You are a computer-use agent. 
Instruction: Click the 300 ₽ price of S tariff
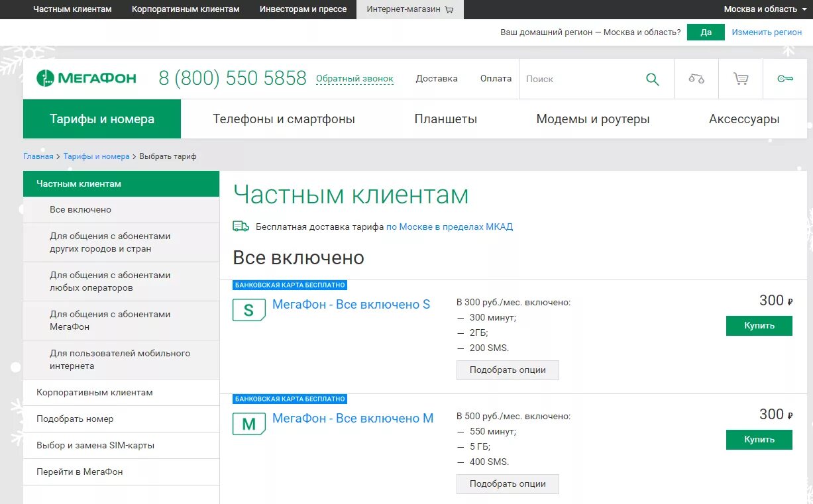[776, 301]
